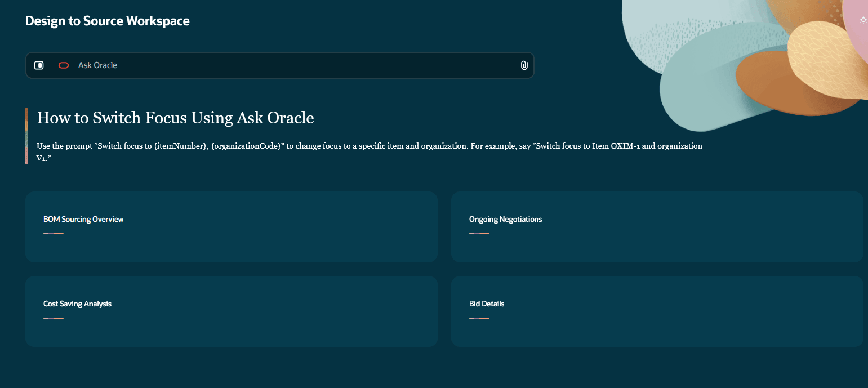Open the Ongoing Negotiations card

pyautogui.click(x=657, y=227)
